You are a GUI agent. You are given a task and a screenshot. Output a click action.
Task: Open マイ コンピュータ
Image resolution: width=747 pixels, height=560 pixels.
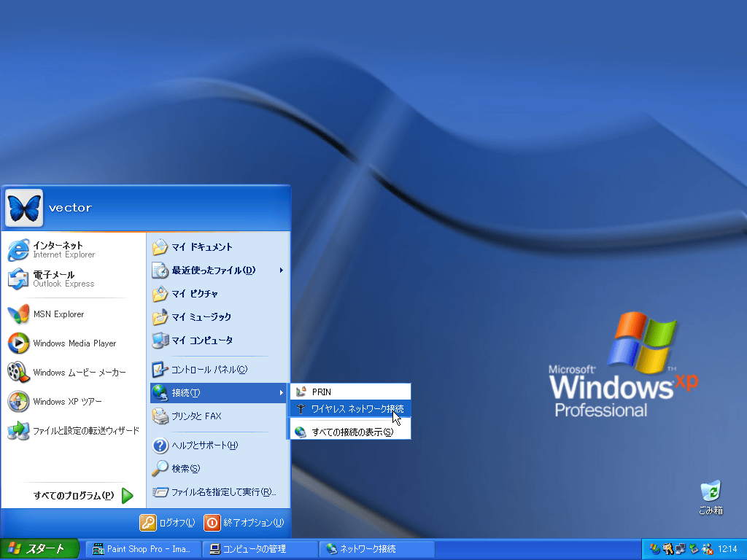218,341
